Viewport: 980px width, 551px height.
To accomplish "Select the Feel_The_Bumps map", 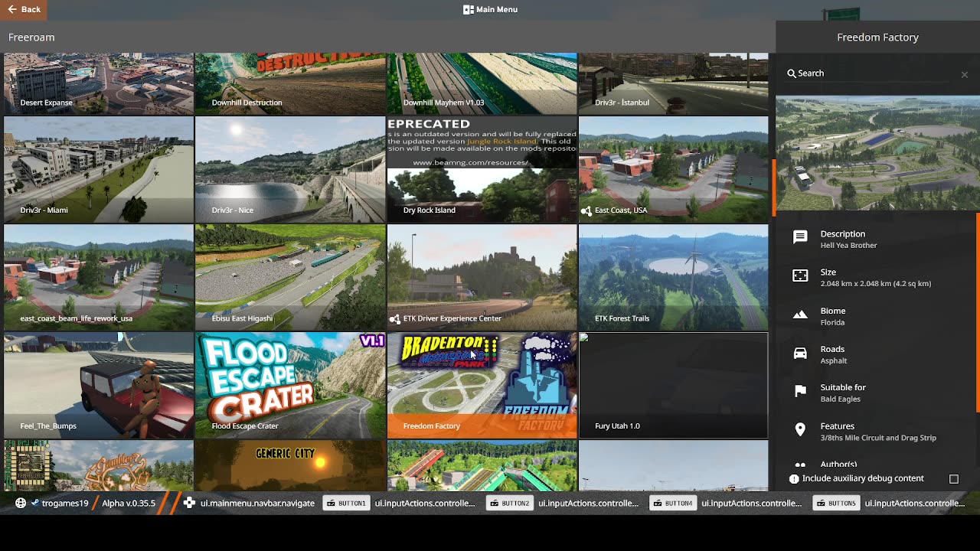I will [x=99, y=385].
